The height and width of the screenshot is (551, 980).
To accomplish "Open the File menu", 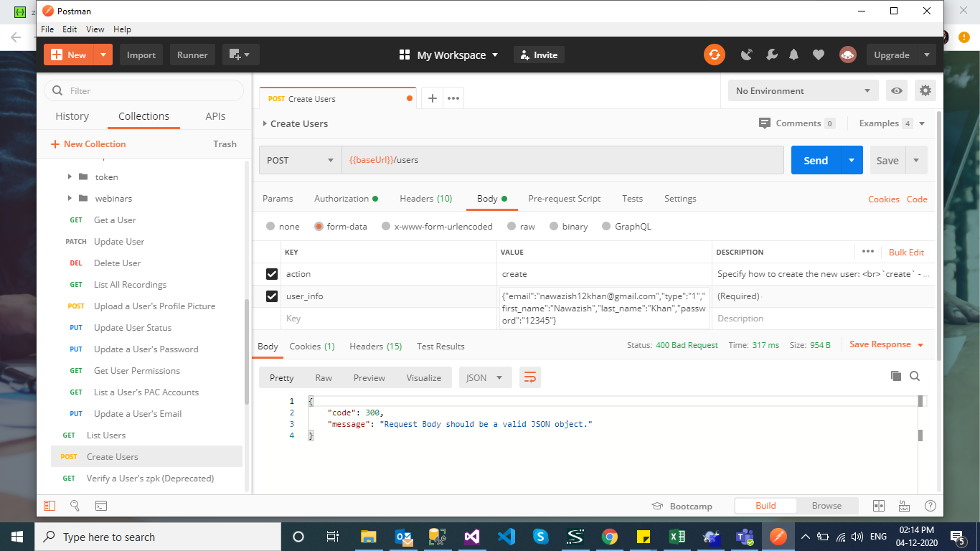I will (x=47, y=29).
